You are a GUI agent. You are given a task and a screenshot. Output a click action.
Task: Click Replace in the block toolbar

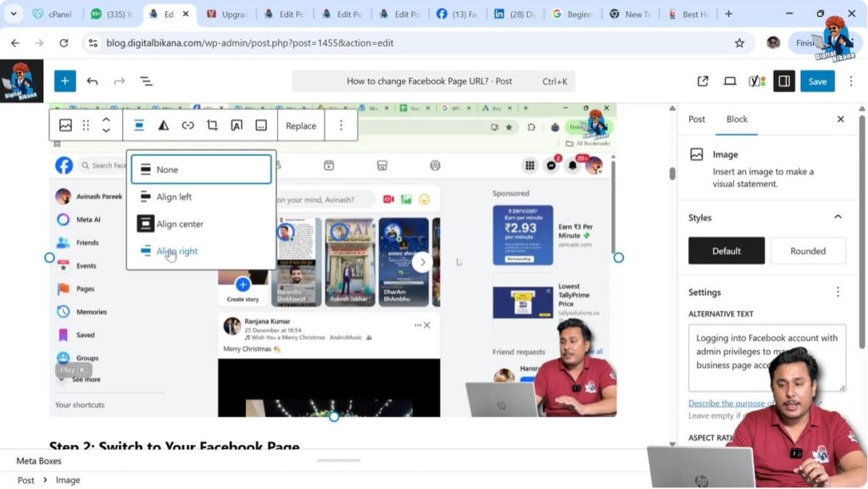(x=301, y=125)
